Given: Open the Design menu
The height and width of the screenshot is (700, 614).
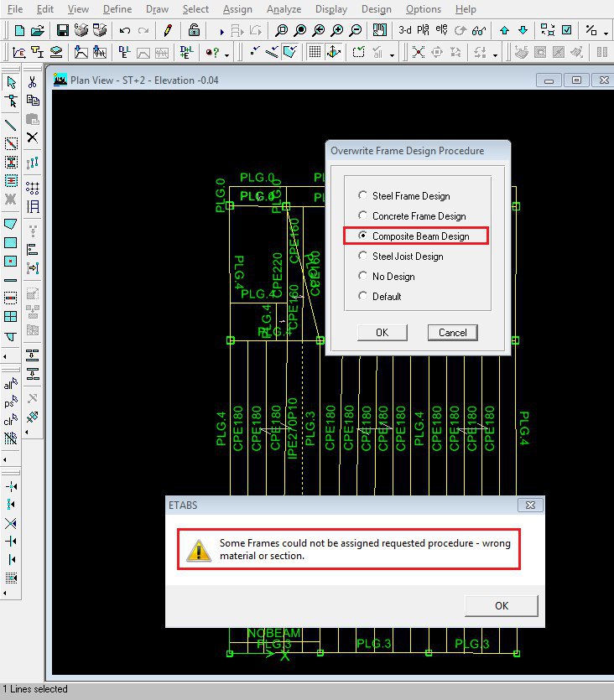Looking at the screenshot, I should (x=377, y=9).
